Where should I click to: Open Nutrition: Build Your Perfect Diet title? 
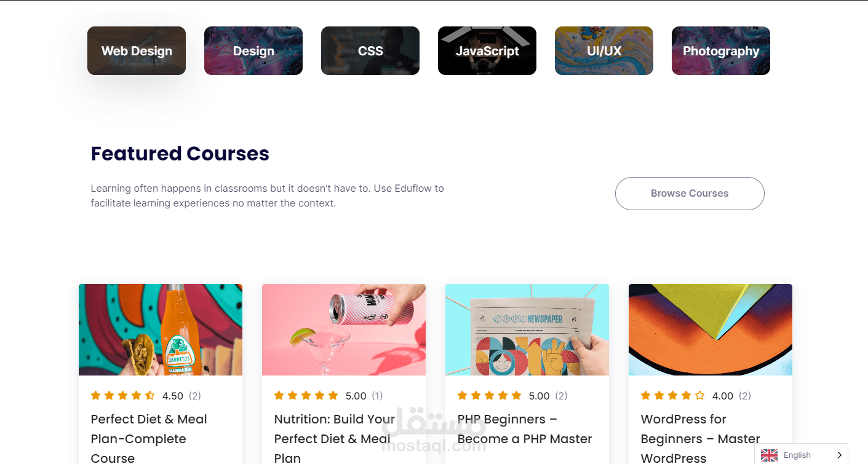click(x=335, y=439)
